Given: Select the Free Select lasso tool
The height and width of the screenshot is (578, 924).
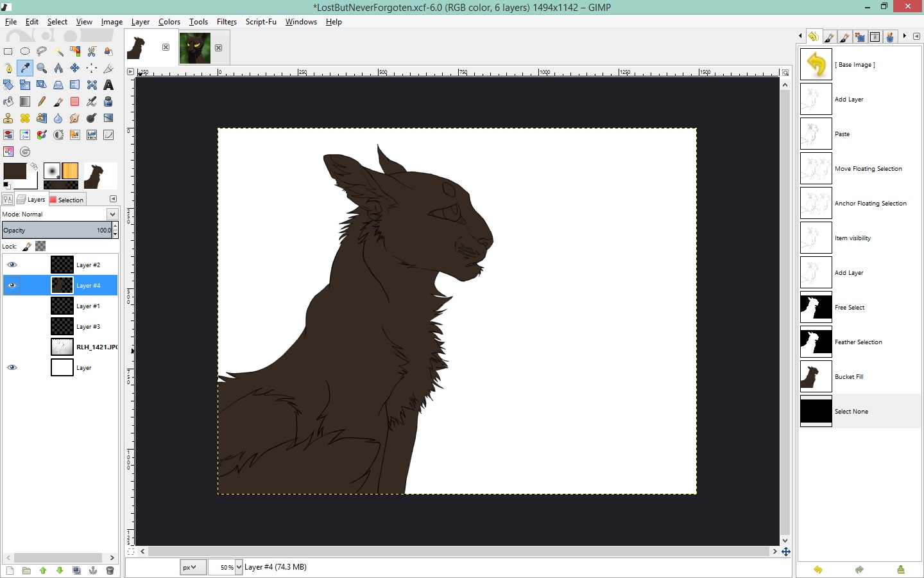Looking at the screenshot, I should click(42, 51).
